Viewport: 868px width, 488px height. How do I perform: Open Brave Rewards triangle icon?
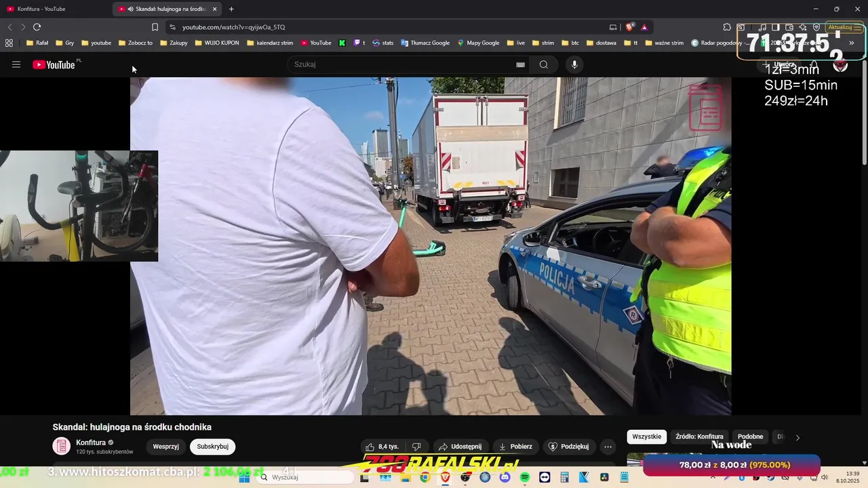[x=644, y=27]
